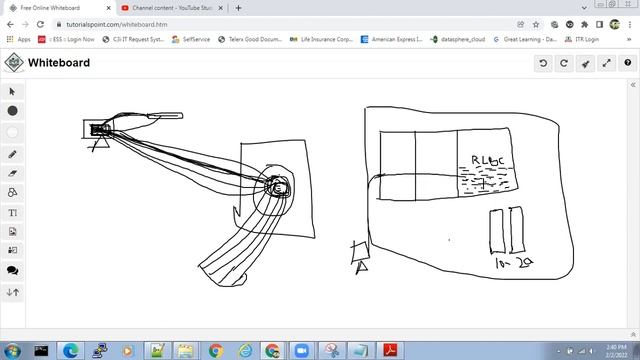The height and width of the screenshot is (360, 640).
Task: Open the browser extensions puzzle icon
Action: (x=584, y=24)
